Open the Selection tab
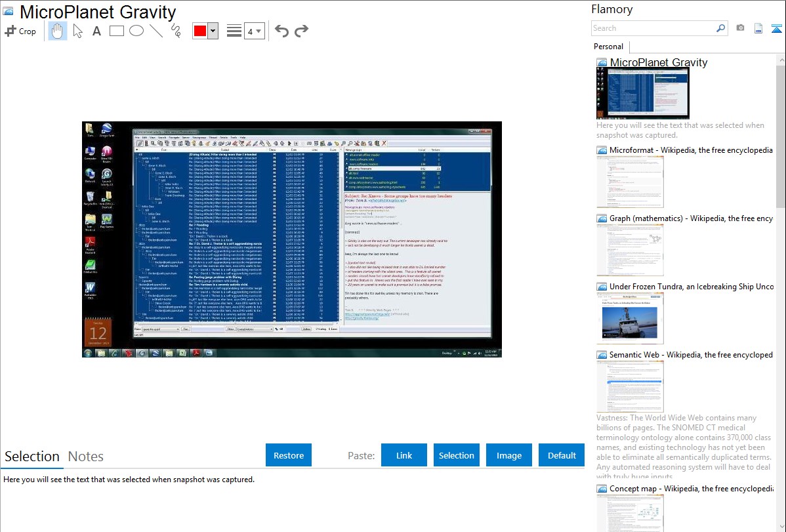 [32, 457]
